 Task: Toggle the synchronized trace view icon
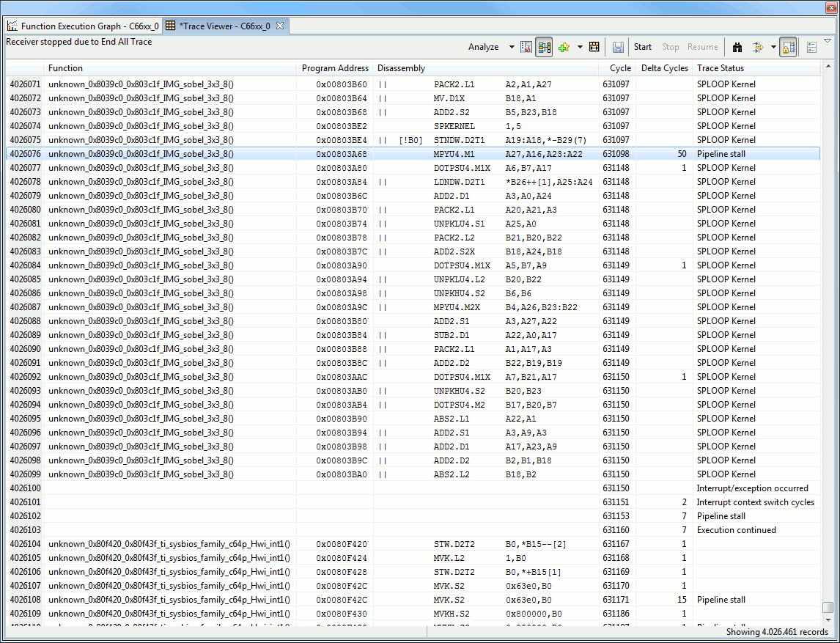tap(545, 47)
